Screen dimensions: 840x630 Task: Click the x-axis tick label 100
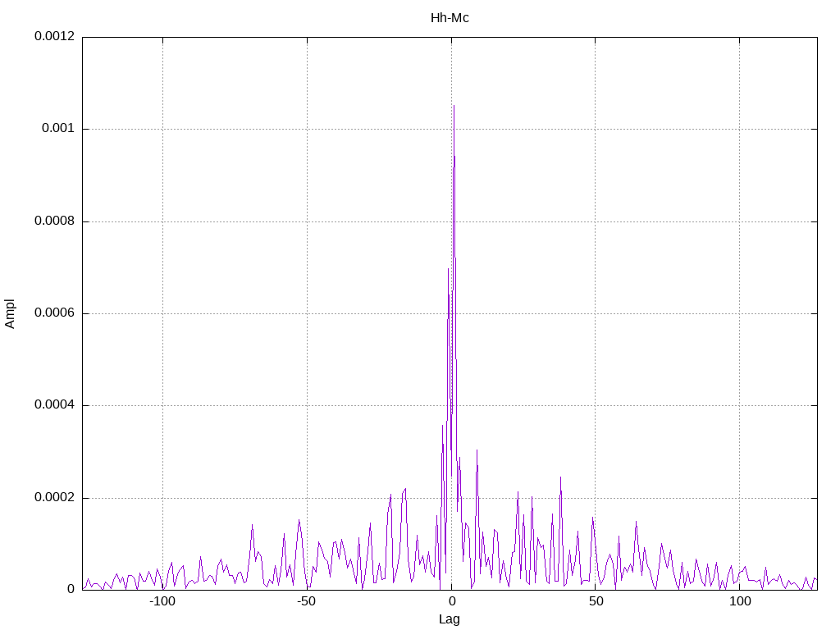[x=740, y=601]
